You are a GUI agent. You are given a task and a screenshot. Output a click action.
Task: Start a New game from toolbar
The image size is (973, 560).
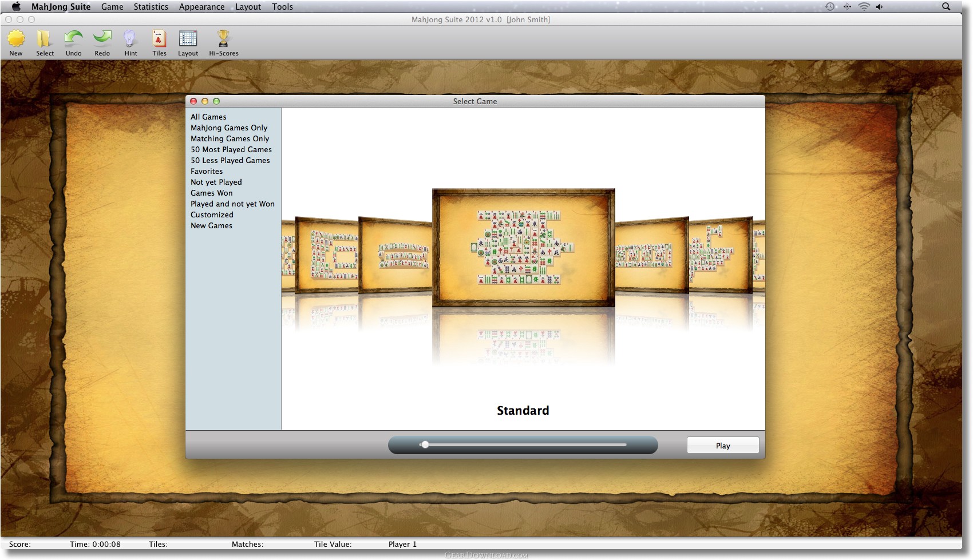point(16,43)
